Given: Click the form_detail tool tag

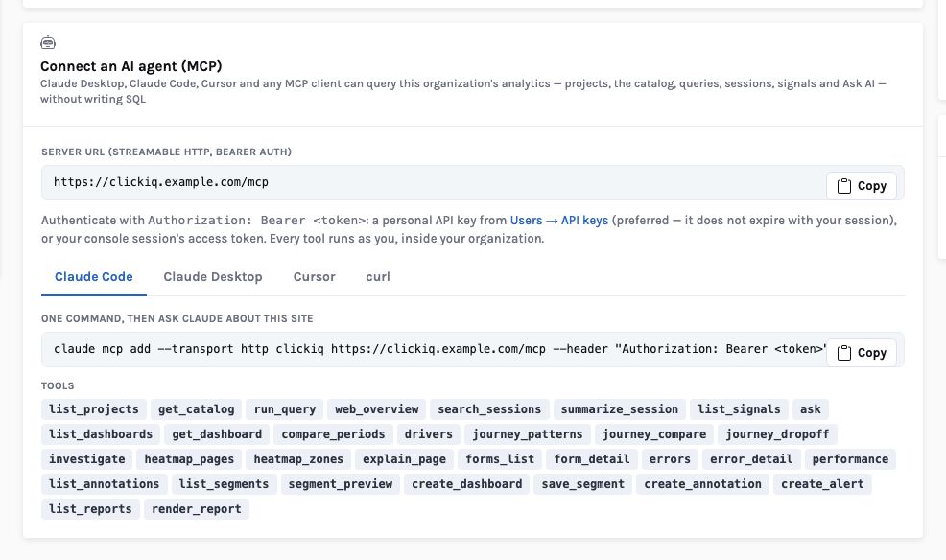Looking at the screenshot, I should pyautogui.click(x=591, y=459).
